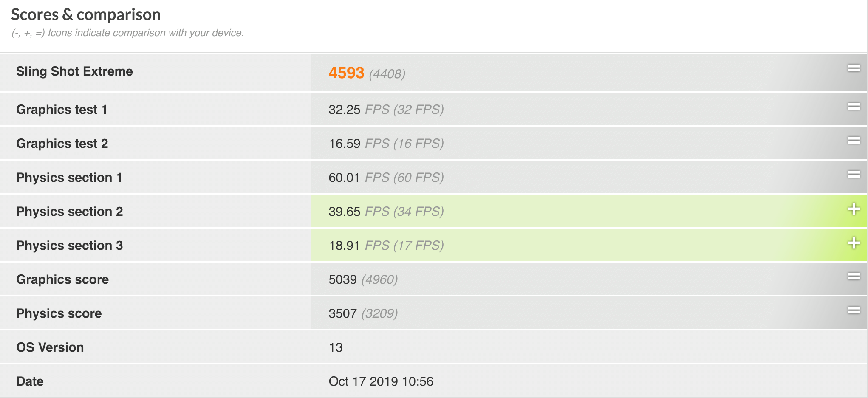This screenshot has height=398, width=868.
Task: Click the equals icon for Physics section 1
Action: (854, 175)
